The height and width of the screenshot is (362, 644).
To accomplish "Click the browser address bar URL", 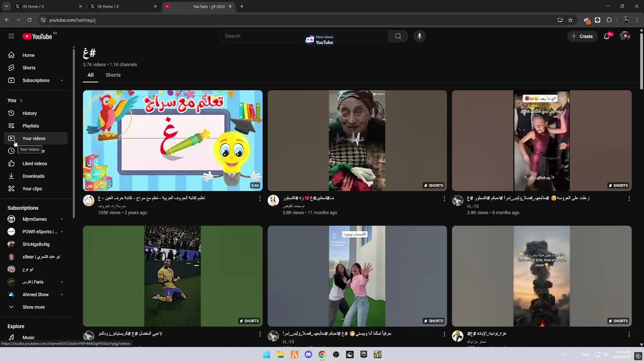I will [x=72, y=20].
